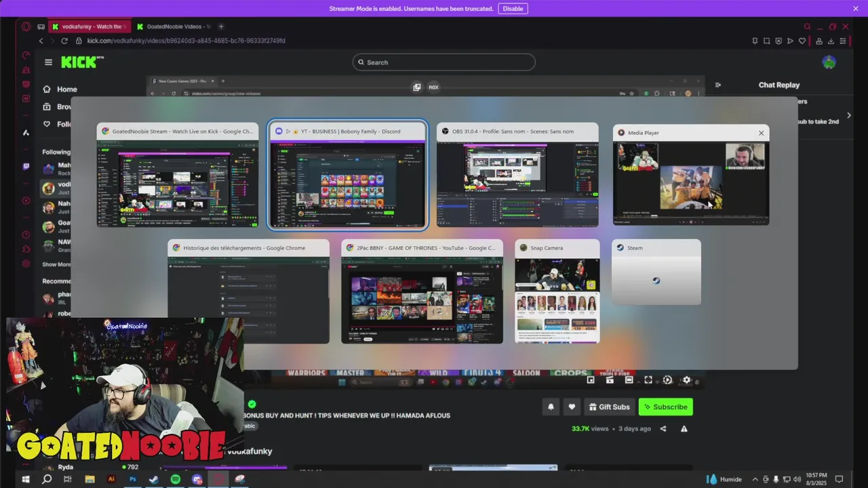The width and height of the screenshot is (868, 488).
Task: Go back with the browser back arrow
Action: [41, 41]
